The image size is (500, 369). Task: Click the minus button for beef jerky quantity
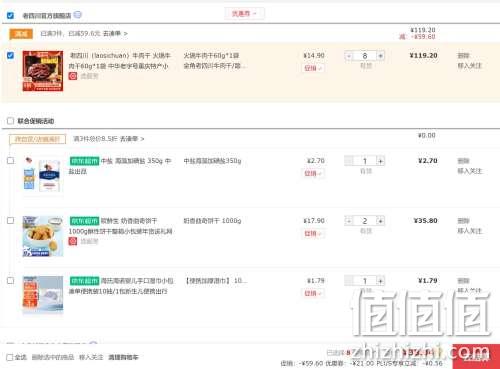[349, 56]
